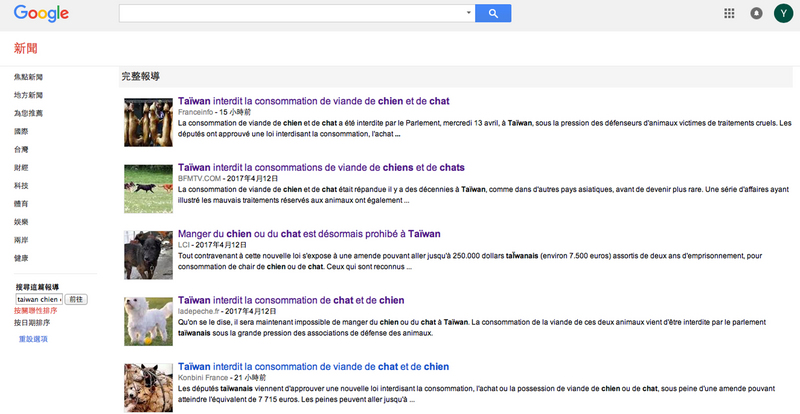Click the LCI black dog thumbnail
800x414 pixels.
point(148,255)
